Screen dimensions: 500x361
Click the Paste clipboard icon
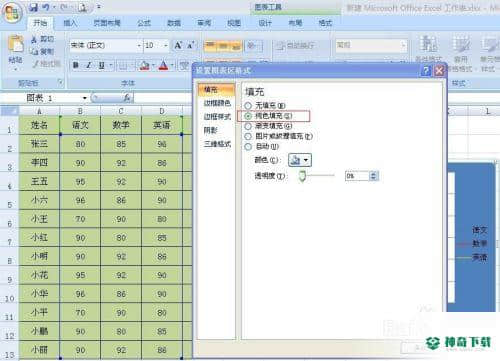(16, 44)
